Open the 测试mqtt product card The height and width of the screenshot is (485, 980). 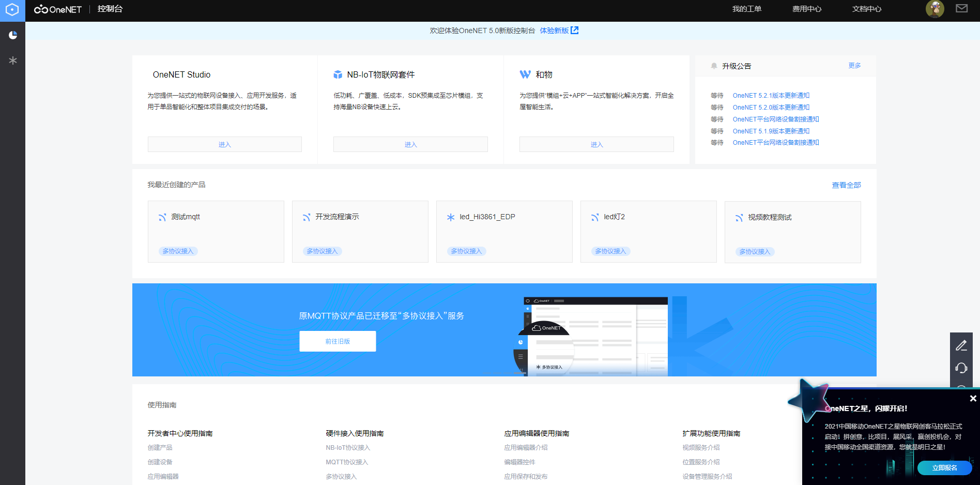(x=216, y=232)
